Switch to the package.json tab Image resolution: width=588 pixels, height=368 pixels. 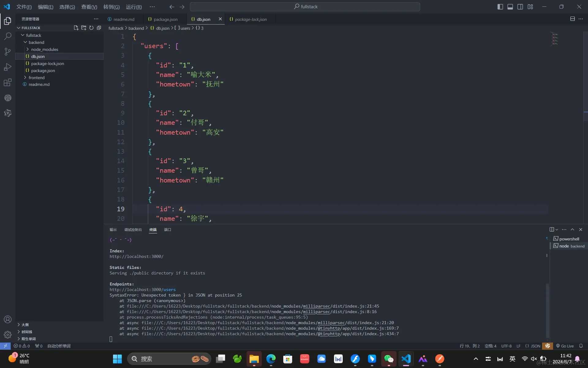click(x=165, y=19)
